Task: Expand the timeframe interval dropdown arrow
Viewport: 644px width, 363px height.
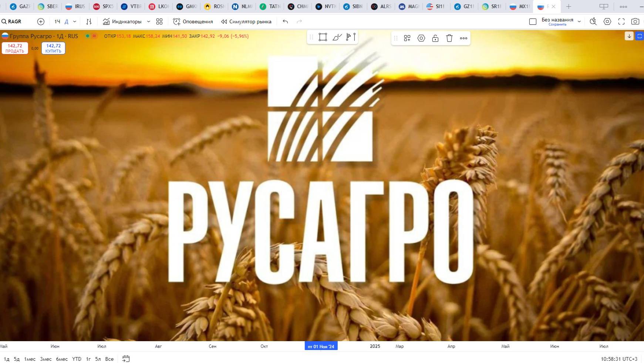Action: (x=75, y=21)
